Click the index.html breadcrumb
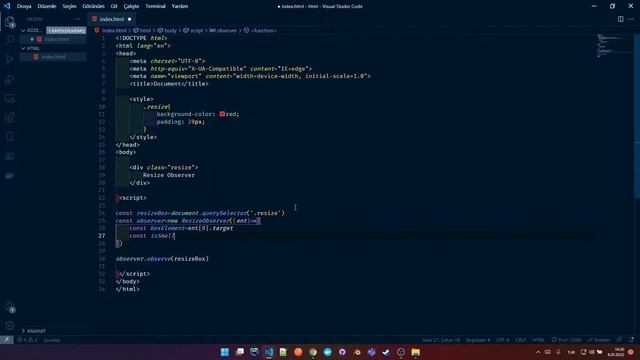 (x=111, y=31)
